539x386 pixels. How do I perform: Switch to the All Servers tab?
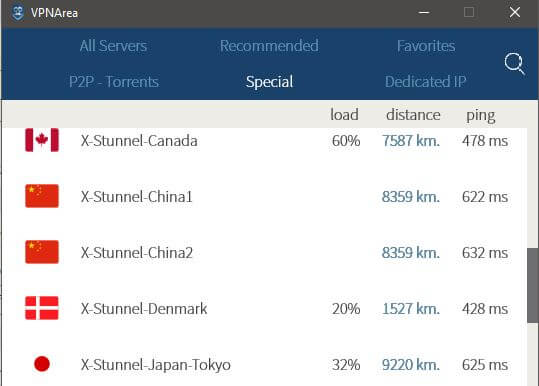113,46
